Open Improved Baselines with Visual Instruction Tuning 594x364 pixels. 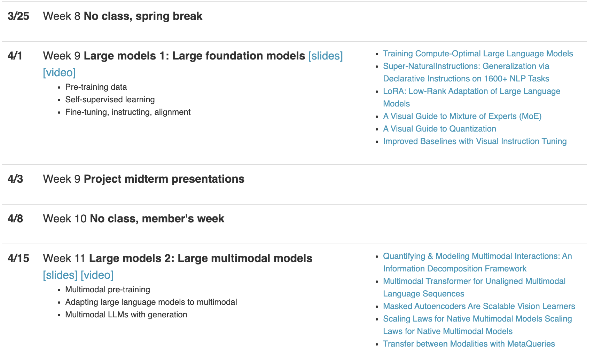pyautogui.click(x=475, y=141)
